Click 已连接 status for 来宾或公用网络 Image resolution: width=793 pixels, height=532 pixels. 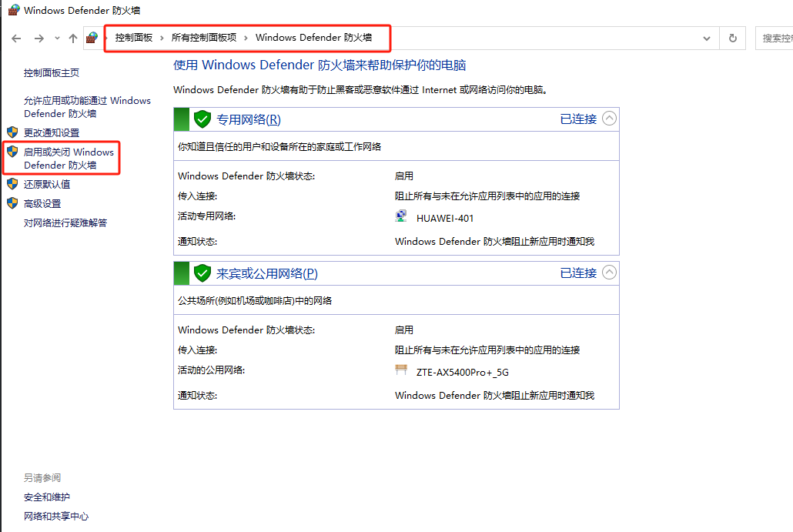click(x=578, y=273)
